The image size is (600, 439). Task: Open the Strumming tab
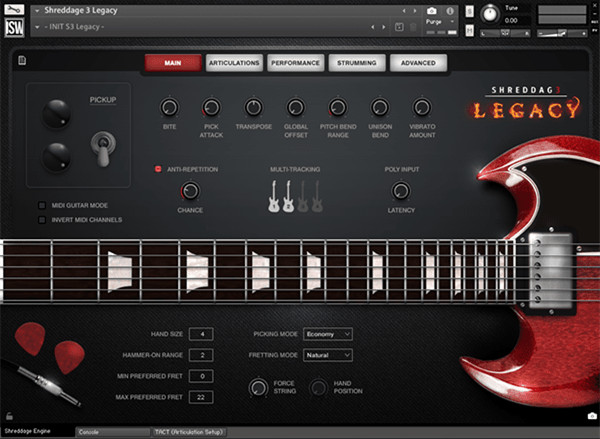(357, 63)
